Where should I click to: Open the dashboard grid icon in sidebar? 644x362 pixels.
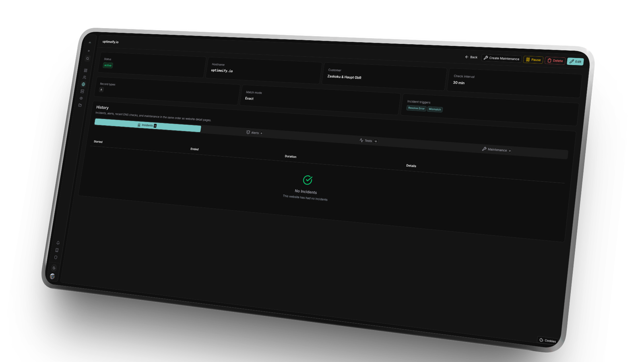pos(85,70)
